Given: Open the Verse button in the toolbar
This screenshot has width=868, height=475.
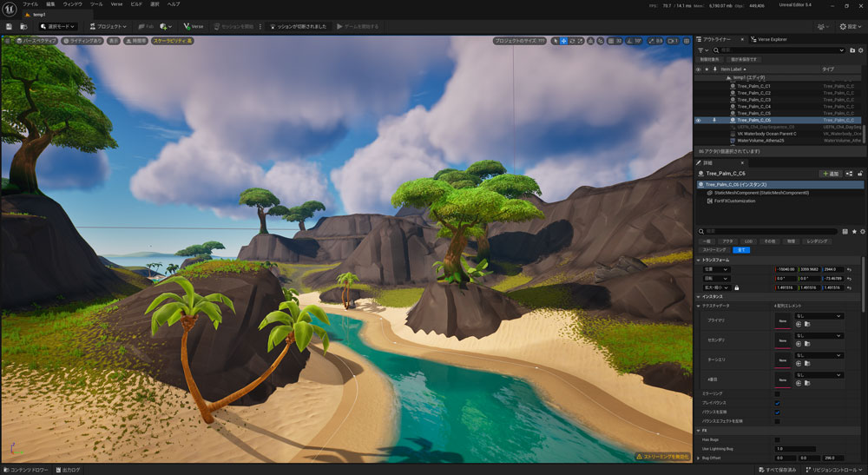Looking at the screenshot, I should pos(194,27).
